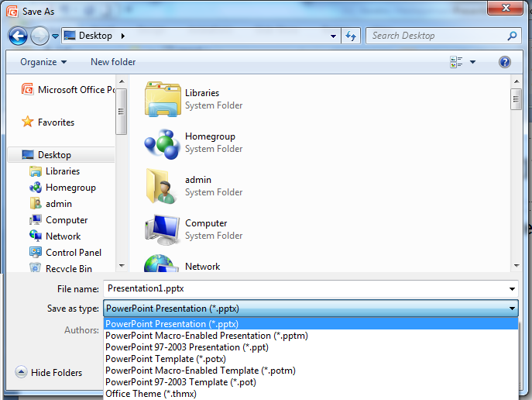The height and width of the screenshot is (400, 532).
Task: Open the address bar history dropdown
Action: [x=334, y=36]
